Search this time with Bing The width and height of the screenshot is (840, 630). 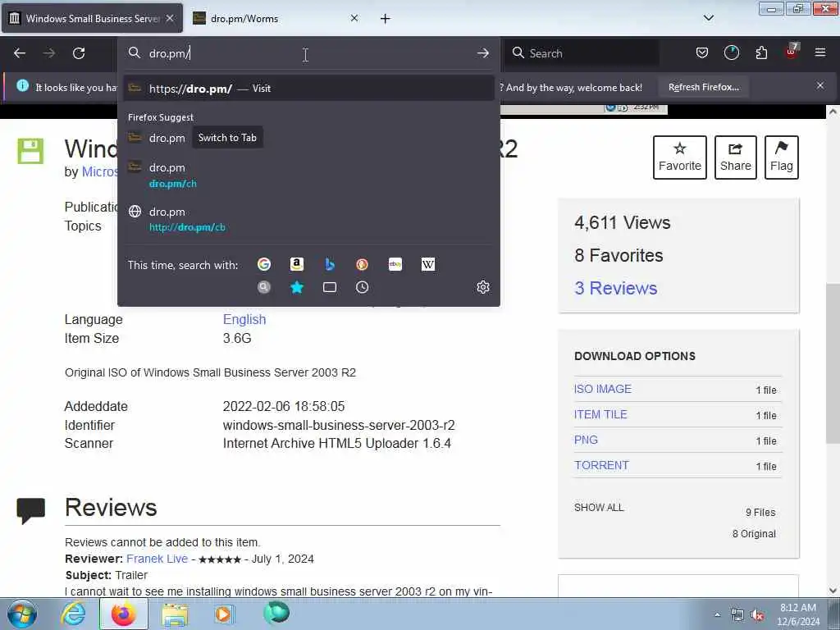point(330,264)
